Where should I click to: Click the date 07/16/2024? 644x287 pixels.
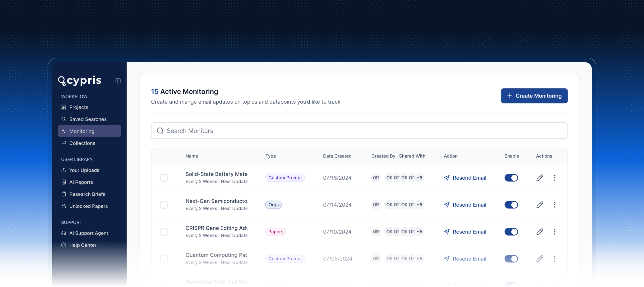click(x=337, y=178)
